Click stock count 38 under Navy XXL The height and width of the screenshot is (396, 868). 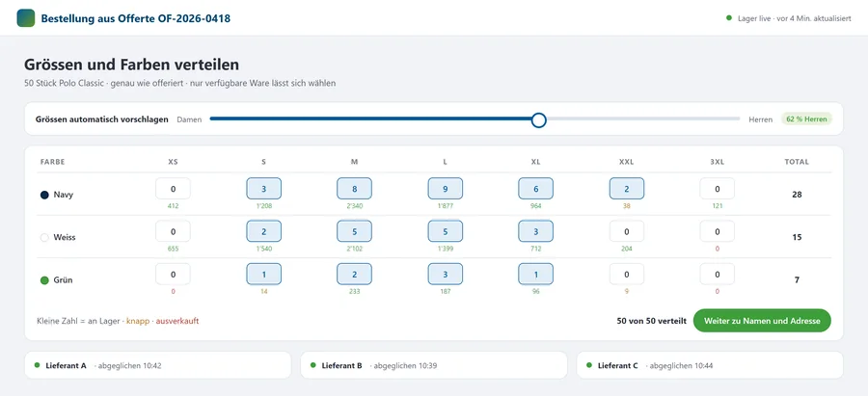point(627,206)
